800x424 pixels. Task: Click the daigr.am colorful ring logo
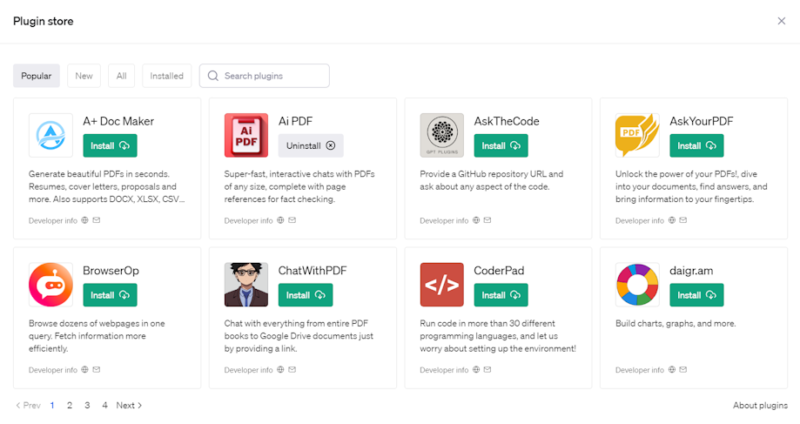[x=637, y=284]
